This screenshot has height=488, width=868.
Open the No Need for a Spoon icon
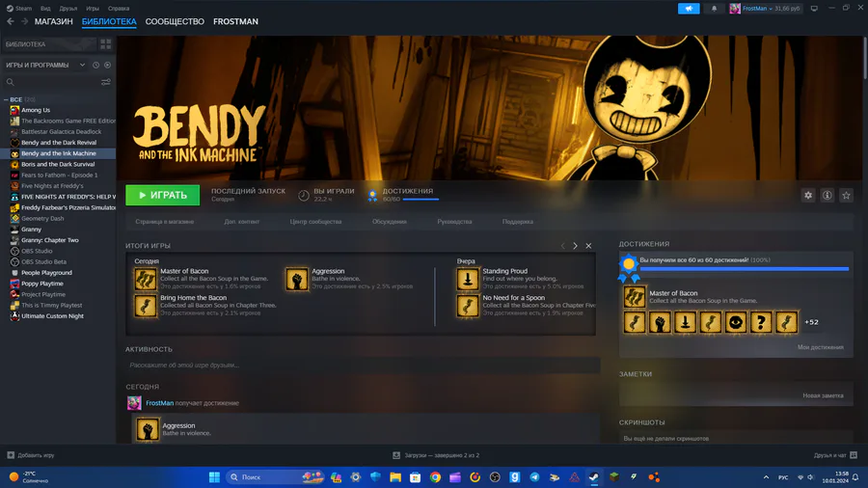tap(467, 306)
